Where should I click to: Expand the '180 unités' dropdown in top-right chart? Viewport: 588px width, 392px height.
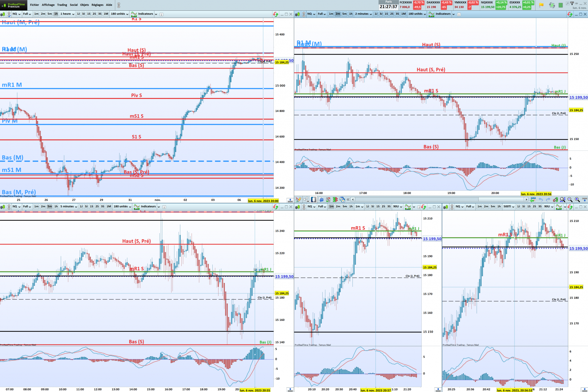coord(417,14)
